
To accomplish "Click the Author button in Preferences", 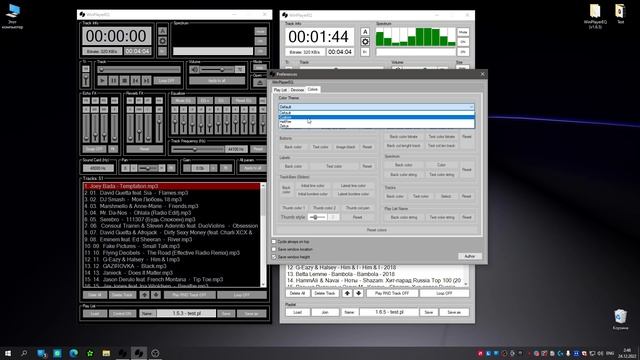I will click(x=469, y=256).
